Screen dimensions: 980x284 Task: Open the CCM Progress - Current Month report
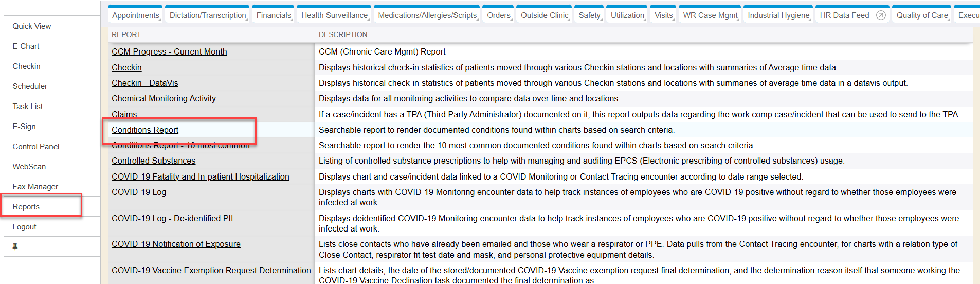click(x=169, y=52)
